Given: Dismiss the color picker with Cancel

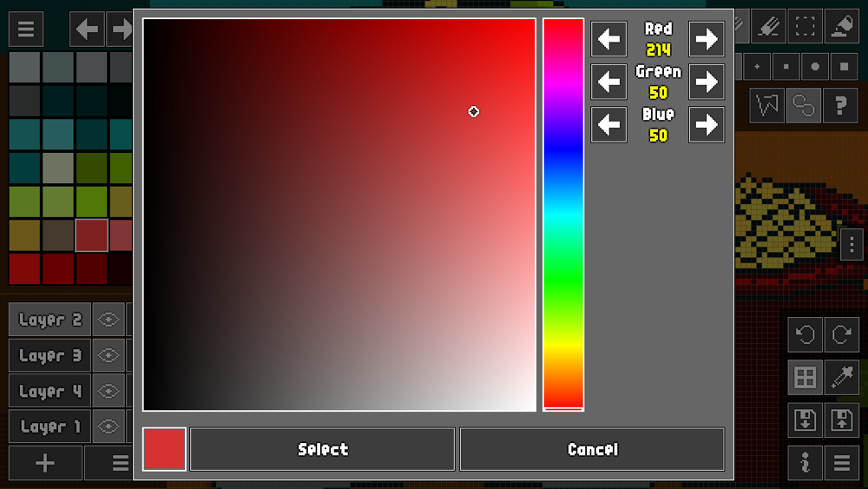Looking at the screenshot, I should [x=592, y=449].
